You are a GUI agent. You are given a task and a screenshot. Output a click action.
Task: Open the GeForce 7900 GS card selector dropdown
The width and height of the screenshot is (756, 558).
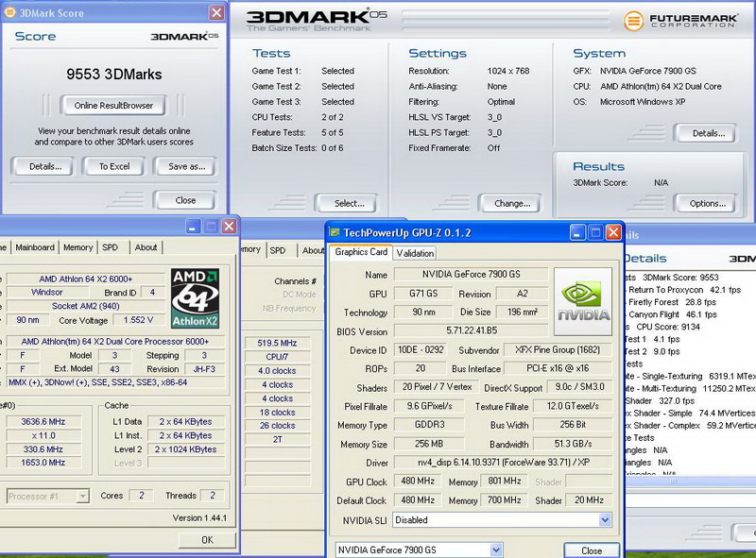tap(495, 550)
